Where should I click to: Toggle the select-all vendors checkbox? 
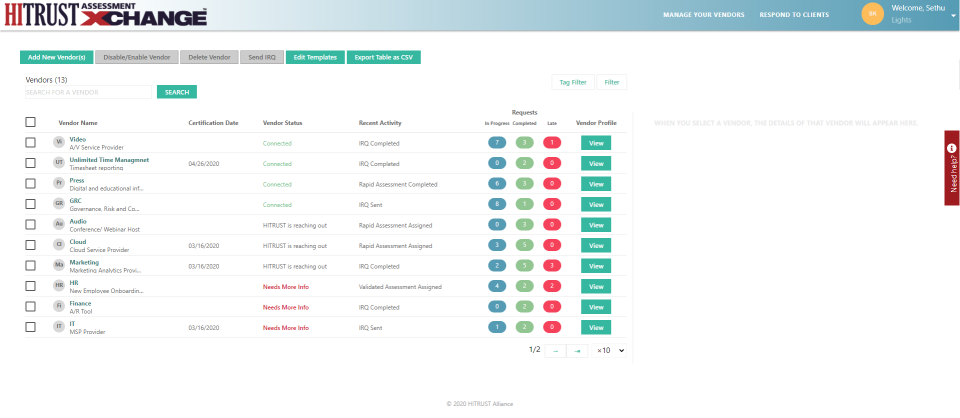[x=31, y=122]
